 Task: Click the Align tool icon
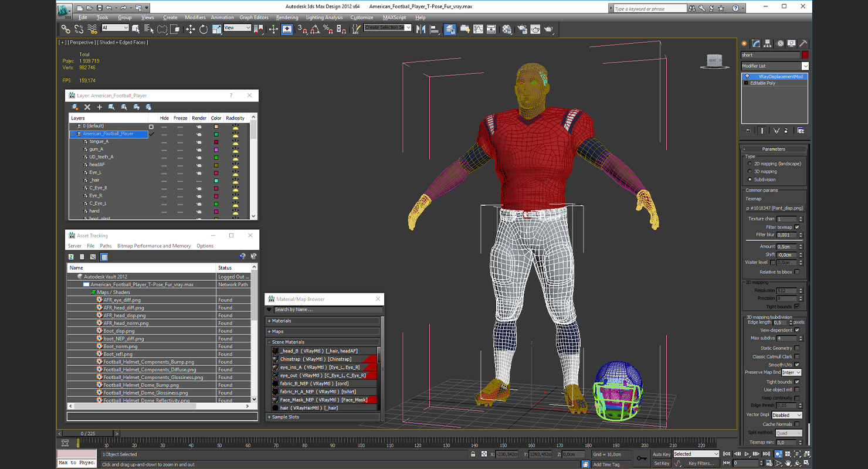point(435,29)
